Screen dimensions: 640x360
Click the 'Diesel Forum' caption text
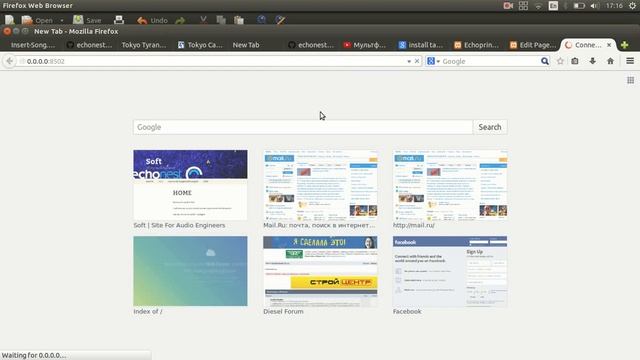283,311
